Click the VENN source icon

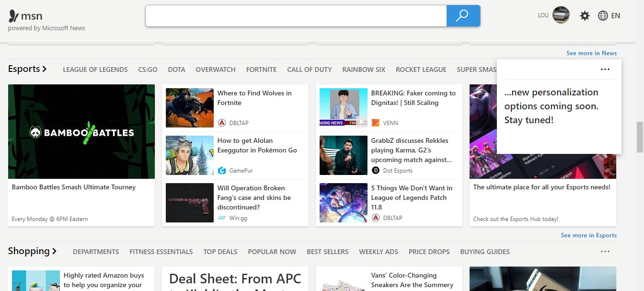pyautogui.click(x=376, y=123)
